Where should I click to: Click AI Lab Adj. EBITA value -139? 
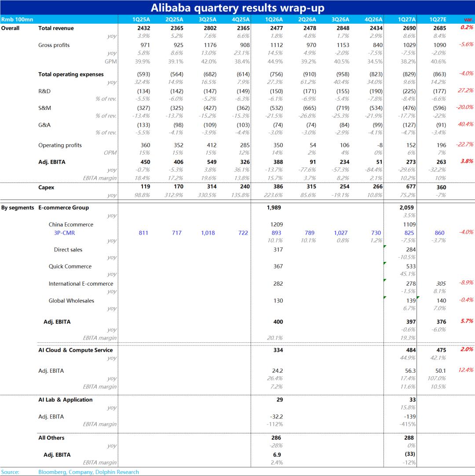coord(410,417)
